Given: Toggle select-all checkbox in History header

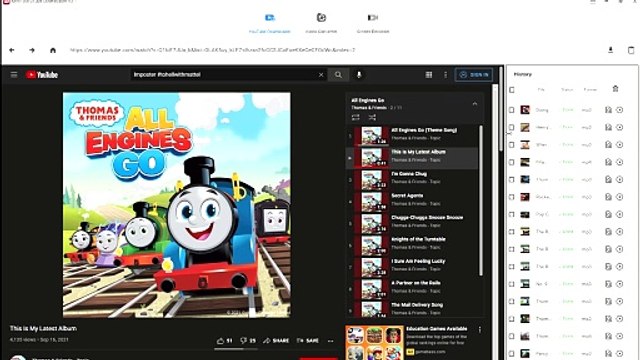Looking at the screenshot, I should 512,90.
